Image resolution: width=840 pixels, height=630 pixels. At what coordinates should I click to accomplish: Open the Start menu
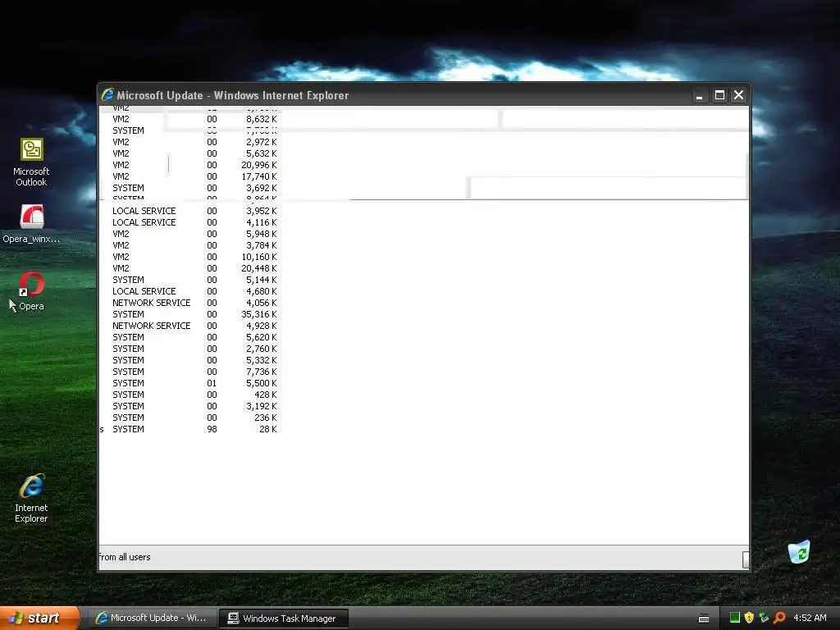(x=39, y=619)
